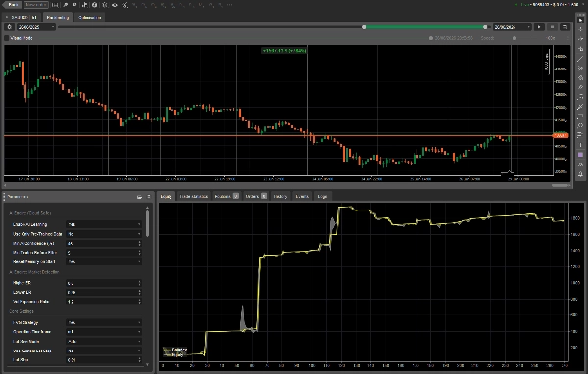Open the Enable AI Learning dropdown
588x374 pixels.
104,224
